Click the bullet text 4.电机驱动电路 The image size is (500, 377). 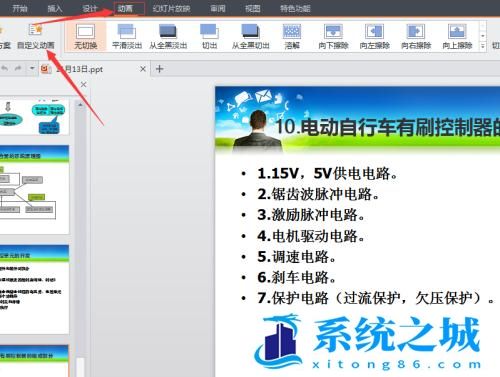coord(311,236)
